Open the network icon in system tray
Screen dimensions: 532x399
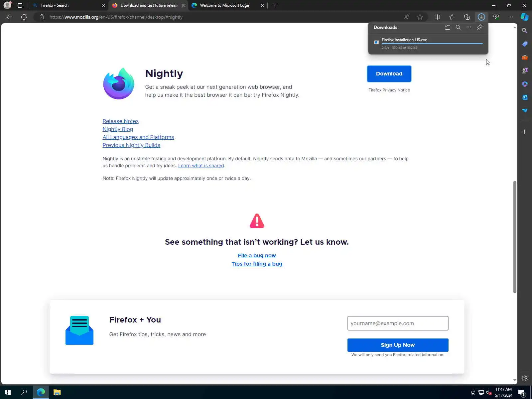tap(481, 392)
